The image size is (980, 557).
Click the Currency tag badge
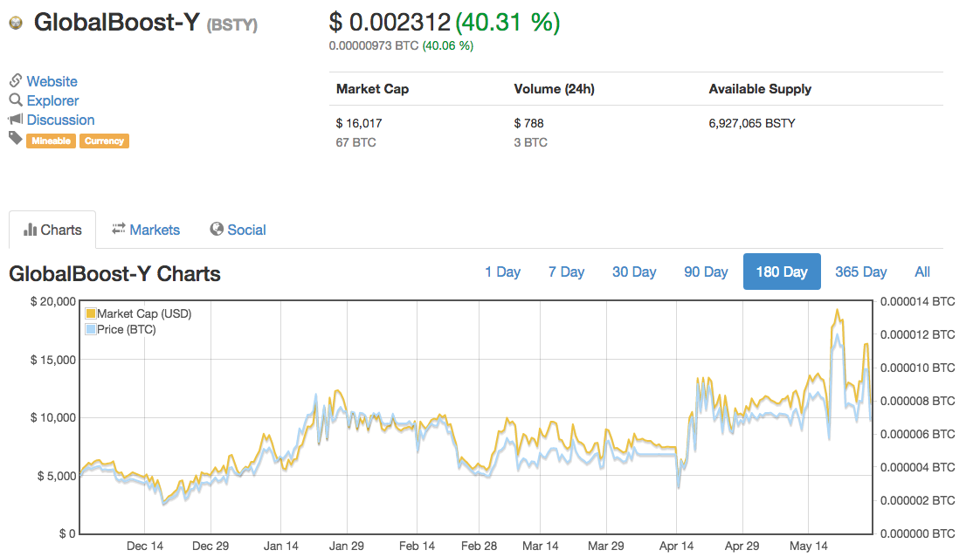click(x=104, y=141)
